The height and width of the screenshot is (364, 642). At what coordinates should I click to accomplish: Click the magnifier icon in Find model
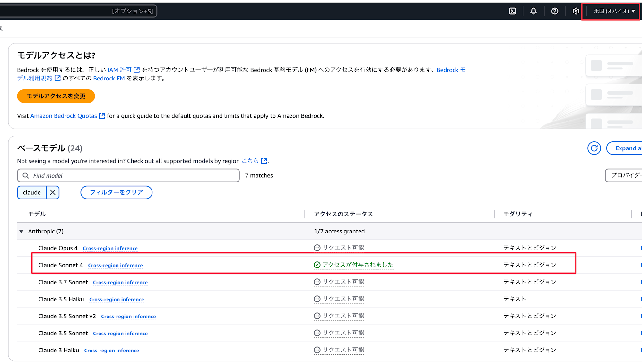[26, 175]
